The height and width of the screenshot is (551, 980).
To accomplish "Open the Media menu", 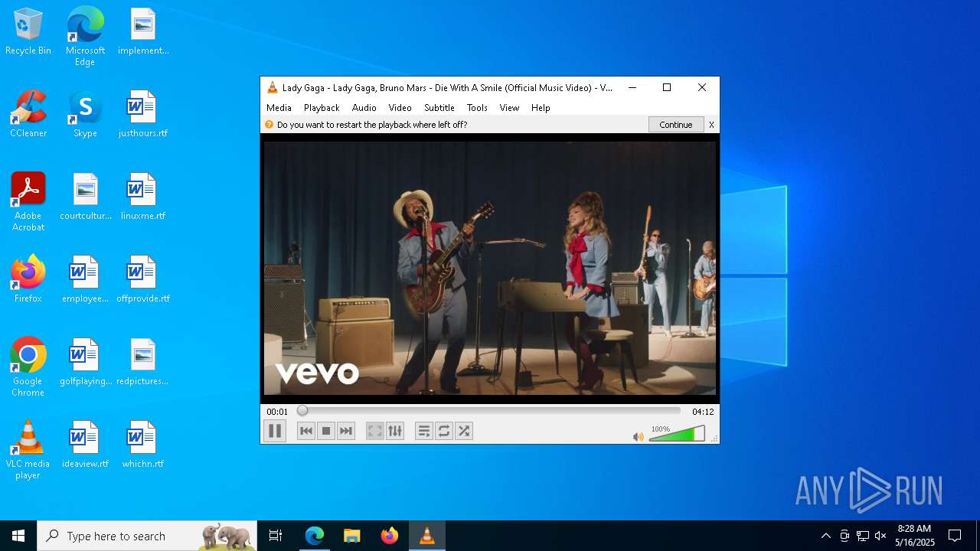I will tap(279, 108).
